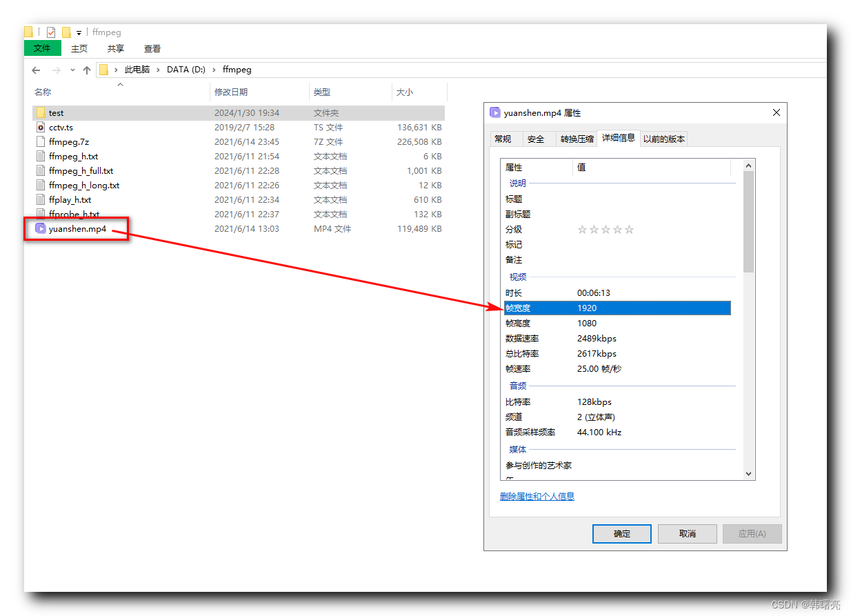Image resolution: width=851 pixels, height=616 pixels.
Task: Click the star rating in 分级 row
Action: click(605, 230)
